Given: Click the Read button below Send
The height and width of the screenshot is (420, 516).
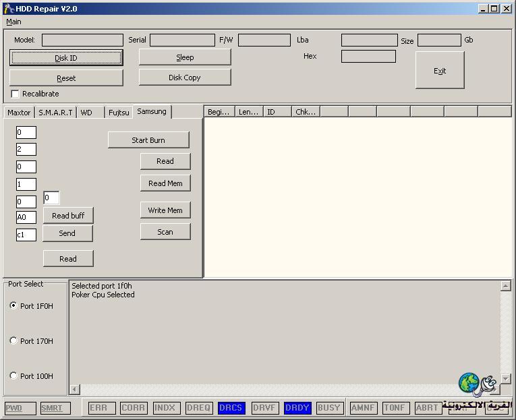Looking at the screenshot, I should click(68, 259).
